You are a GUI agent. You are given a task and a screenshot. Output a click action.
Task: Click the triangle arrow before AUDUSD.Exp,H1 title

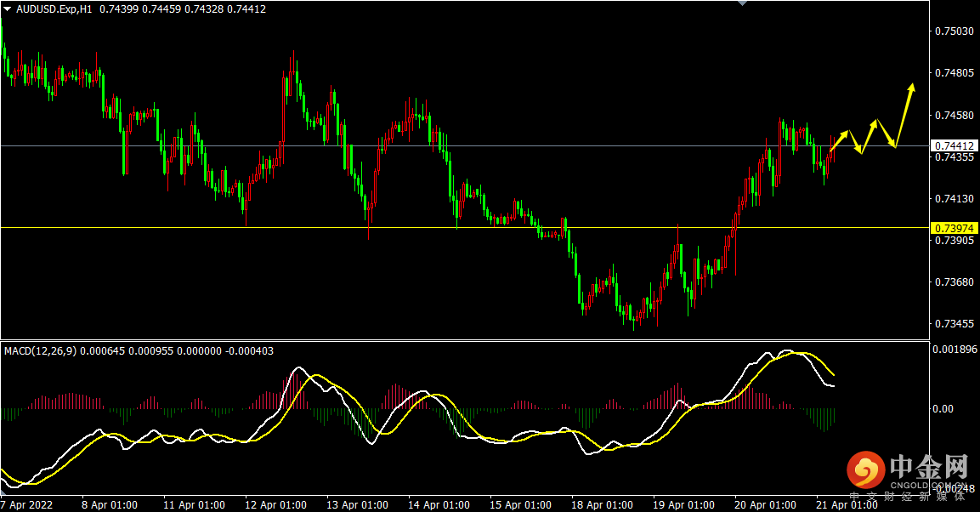(x=8, y=9)
